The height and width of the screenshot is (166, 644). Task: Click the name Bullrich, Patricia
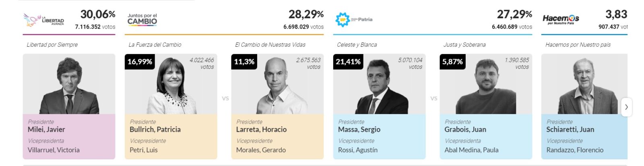point(155,129)
